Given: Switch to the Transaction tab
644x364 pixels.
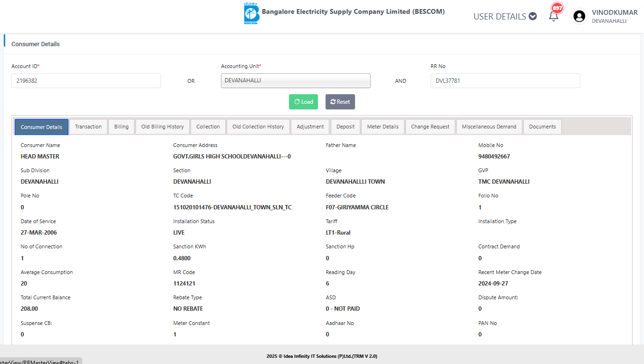Looking at the screenshot, I should (x=88, y=127).
